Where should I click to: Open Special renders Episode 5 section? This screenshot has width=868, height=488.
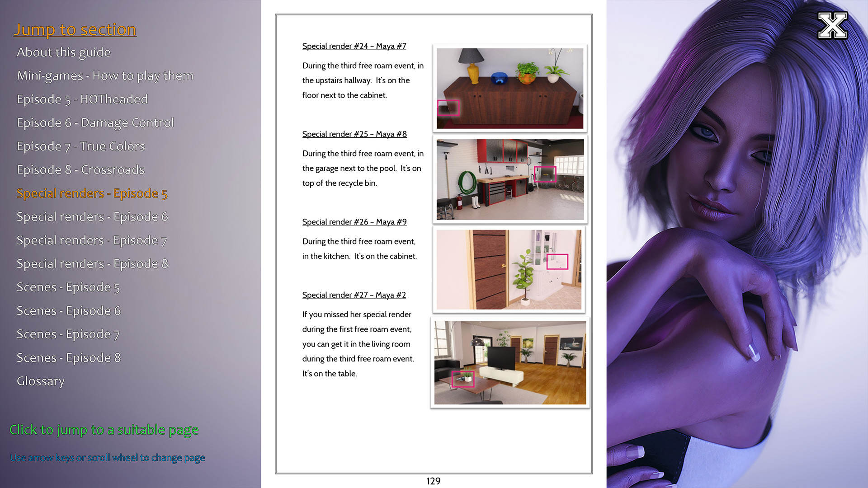[91, 193]
